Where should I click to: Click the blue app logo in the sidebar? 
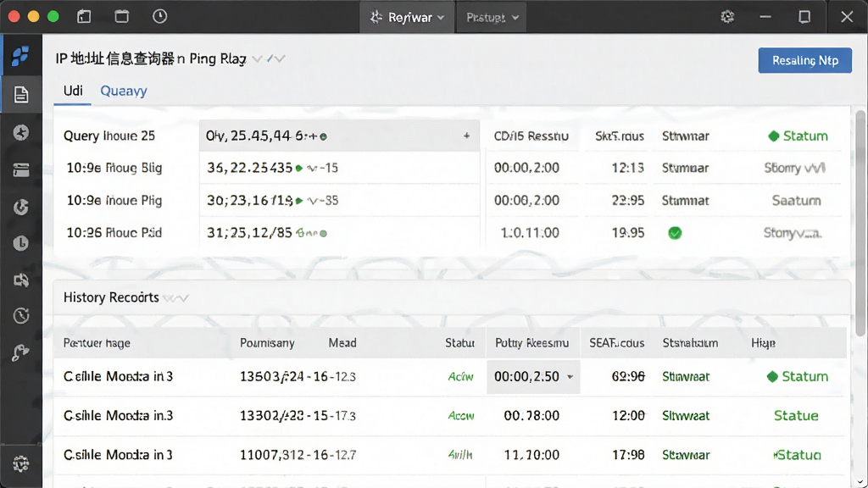point(20,56)
